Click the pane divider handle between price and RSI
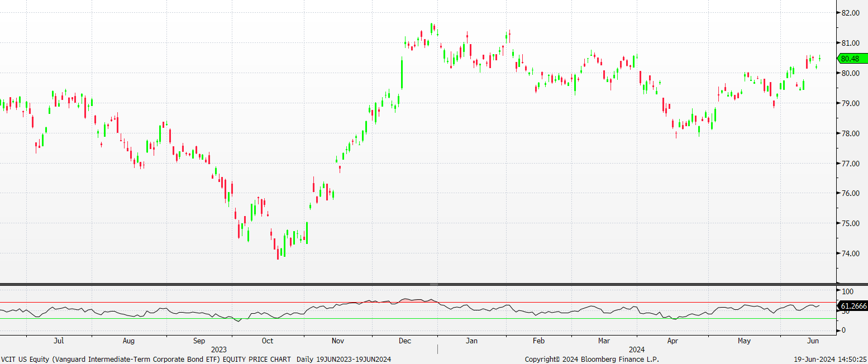868x364 pixels. [434, 285]
